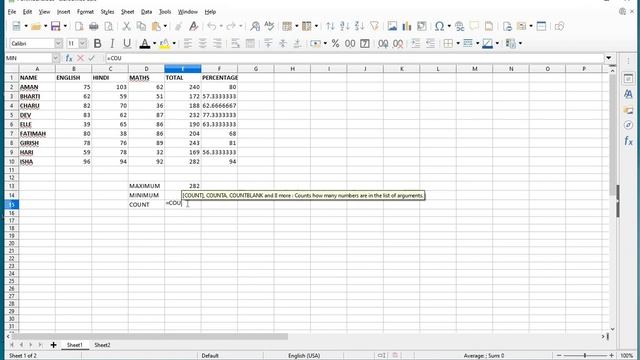
Task: Select the Sheet1 tab
Action: 75,345
